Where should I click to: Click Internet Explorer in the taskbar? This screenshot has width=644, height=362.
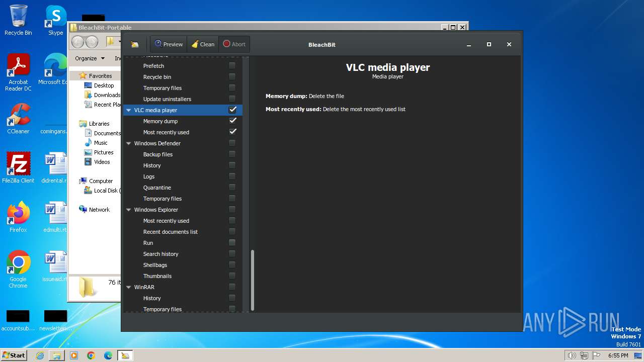click(40, 355)
